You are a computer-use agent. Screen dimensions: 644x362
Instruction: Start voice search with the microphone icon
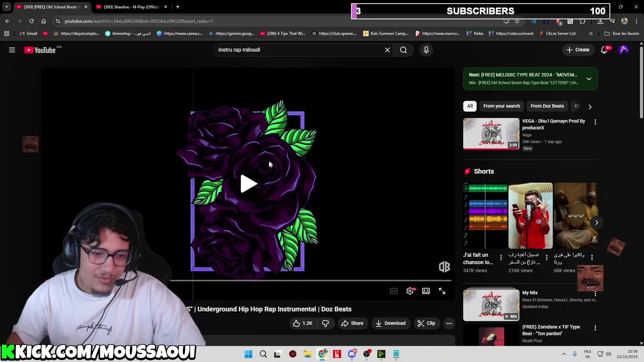click(x=426, y=50)
